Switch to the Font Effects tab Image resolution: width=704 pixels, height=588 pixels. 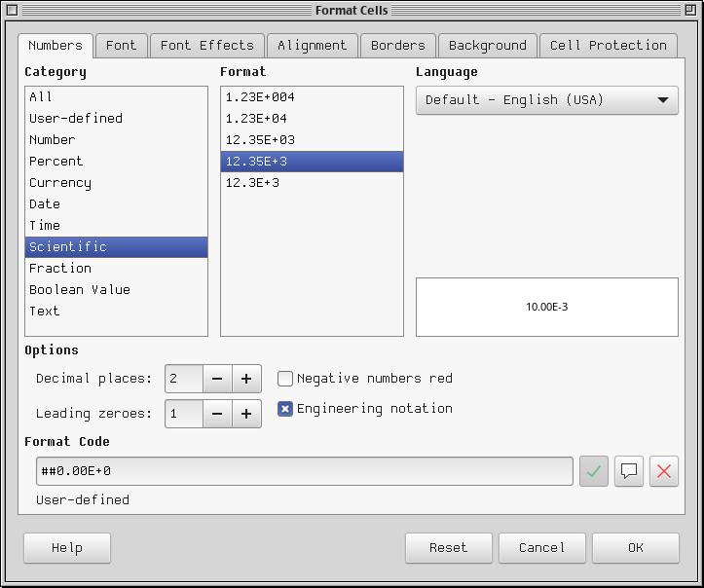[206, 46]
